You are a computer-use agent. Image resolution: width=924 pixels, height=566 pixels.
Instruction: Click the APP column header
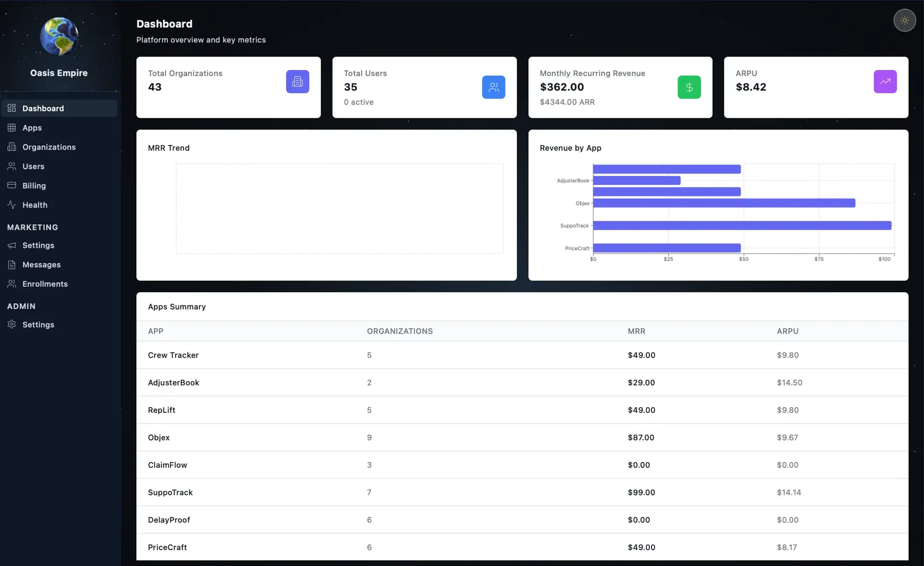coord(155,331)
